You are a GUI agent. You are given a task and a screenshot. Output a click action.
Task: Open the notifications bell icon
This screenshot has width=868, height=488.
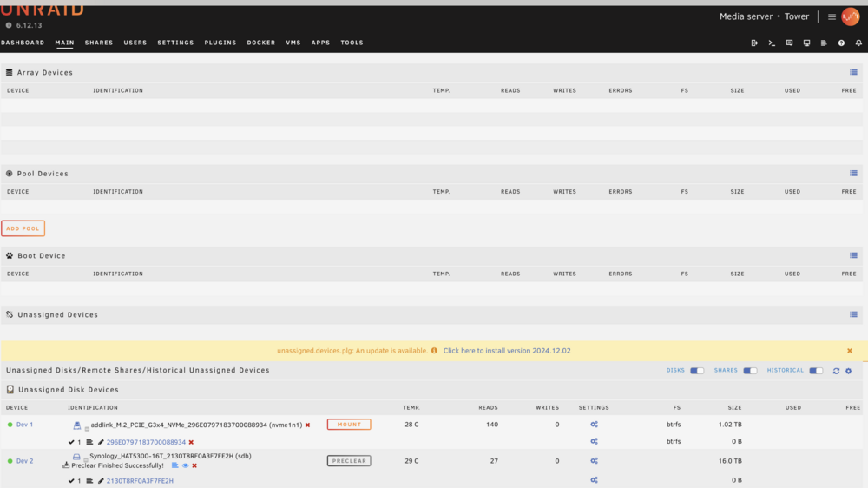click(x=858, y=43)
